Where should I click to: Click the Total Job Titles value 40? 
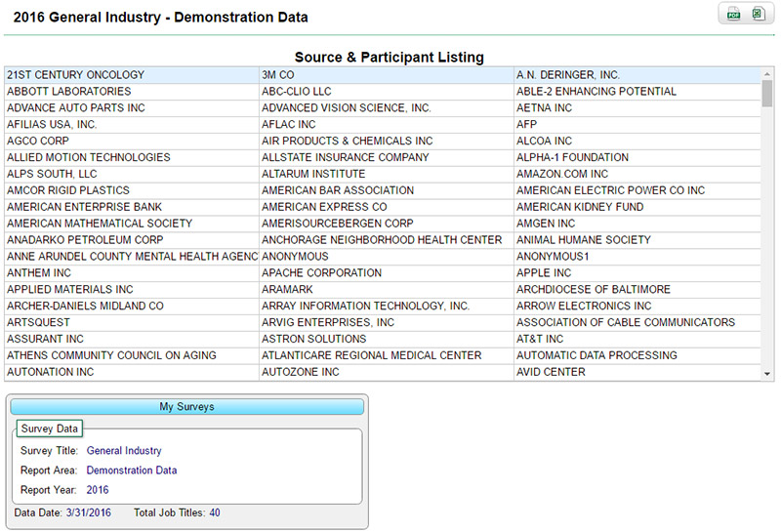pyautogui.click(x=215, y=512)
